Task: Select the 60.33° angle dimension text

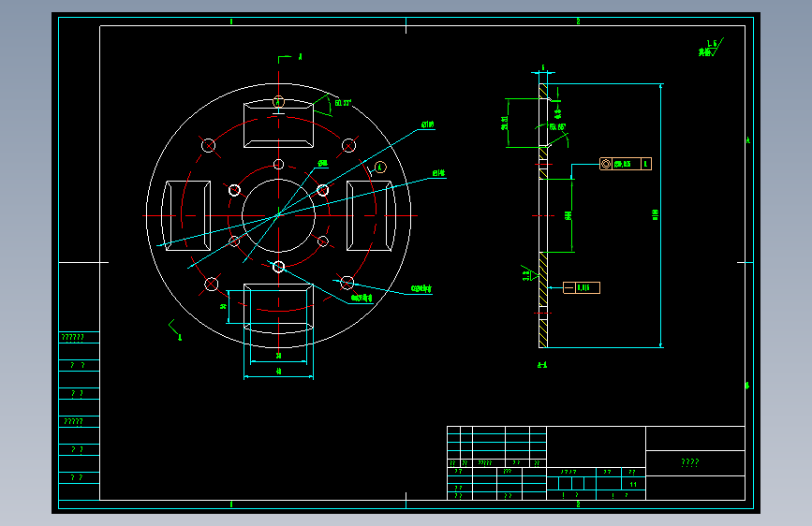Action: click(343, 103)
